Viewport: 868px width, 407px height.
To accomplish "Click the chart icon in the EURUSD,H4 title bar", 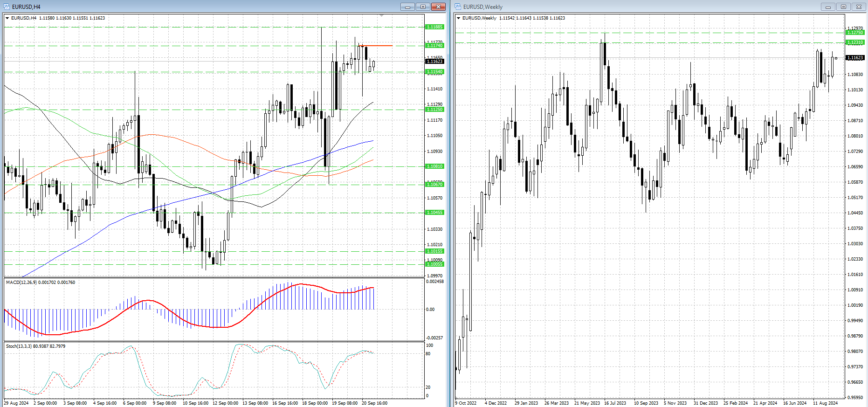I will point(7,7).
